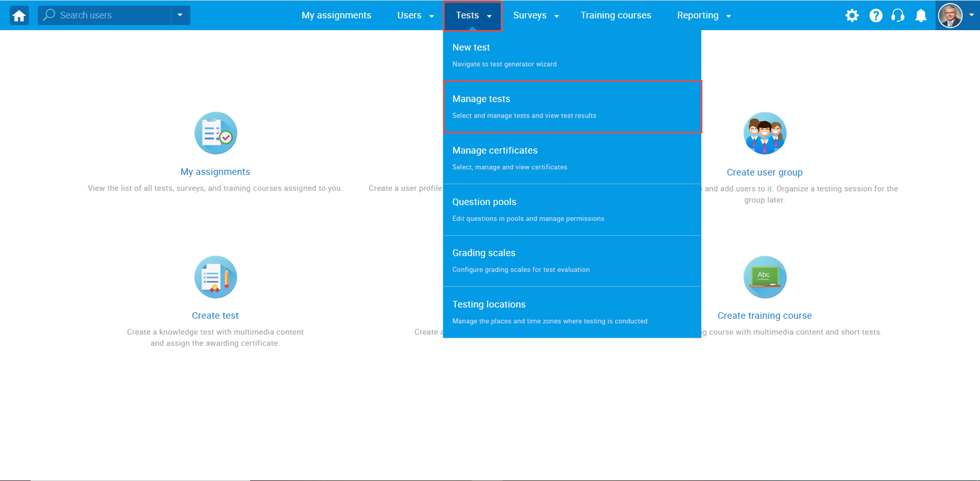Image resolution: width=980 pixels, height=481 pixels.
Task: Expand the Reporting menu dropdown
Action: 704,15
